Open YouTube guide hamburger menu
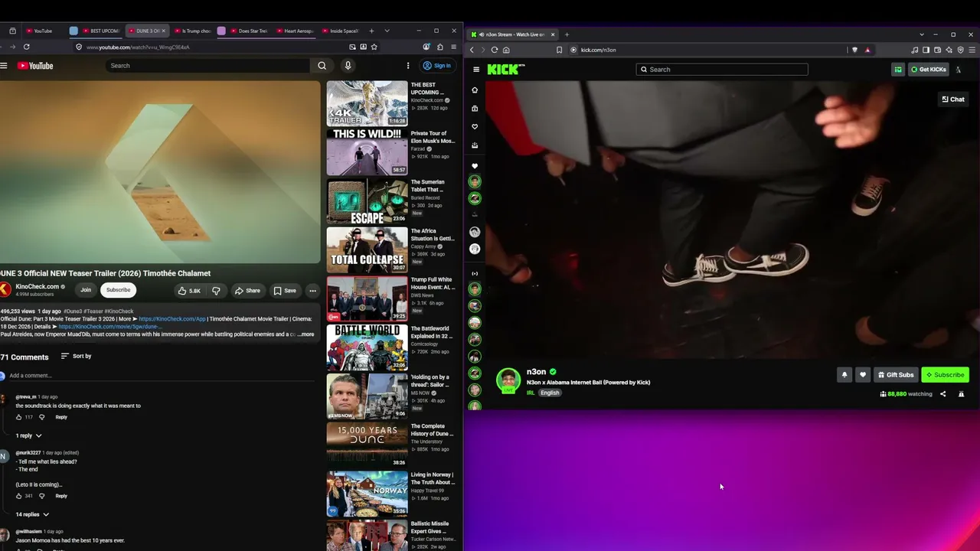 click(4, 66)
